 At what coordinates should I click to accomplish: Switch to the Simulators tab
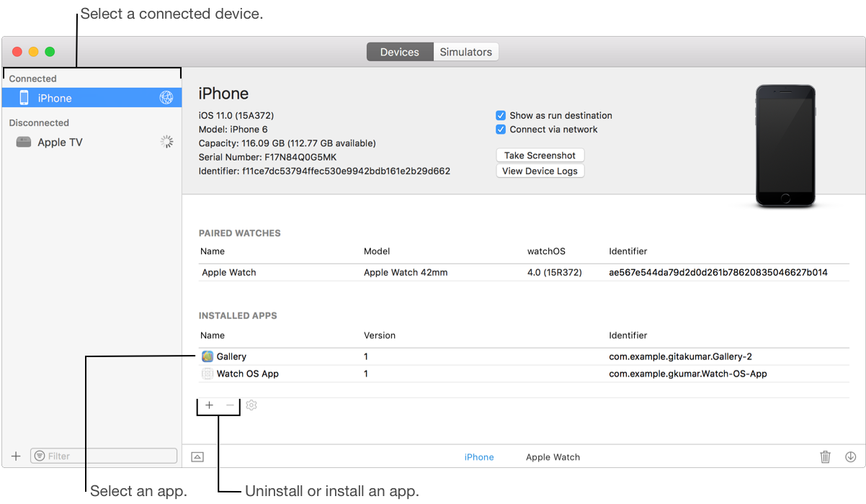pos(466,52)
